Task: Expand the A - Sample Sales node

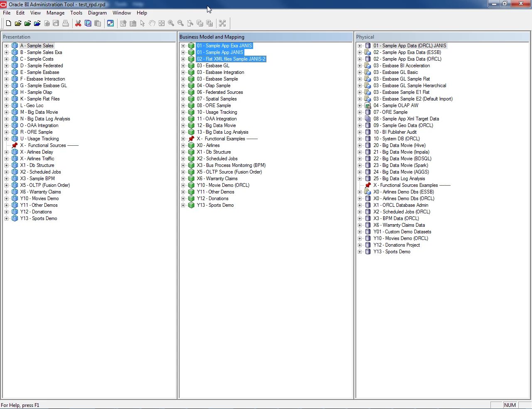Action: point(6,46)
